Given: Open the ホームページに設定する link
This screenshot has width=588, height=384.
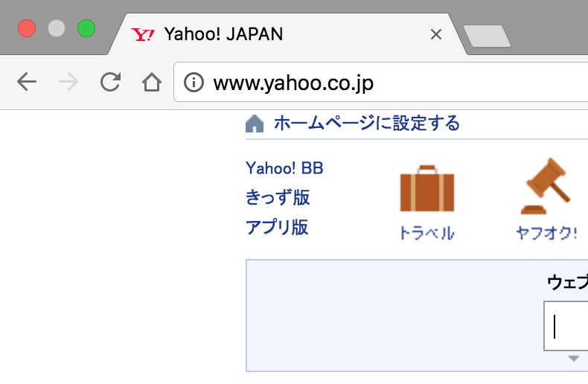Looking at the screenshot, I should pos(367,123).
